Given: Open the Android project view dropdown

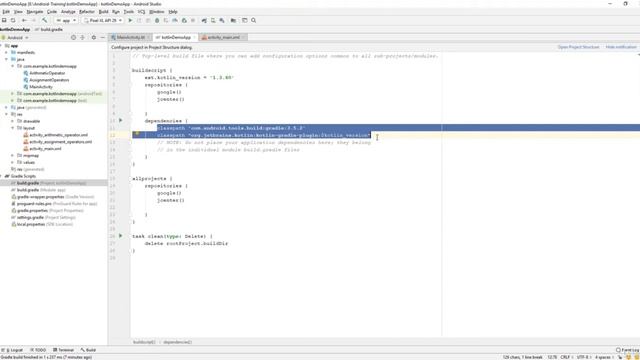Looking at the screenshot, I should (15, 38).
